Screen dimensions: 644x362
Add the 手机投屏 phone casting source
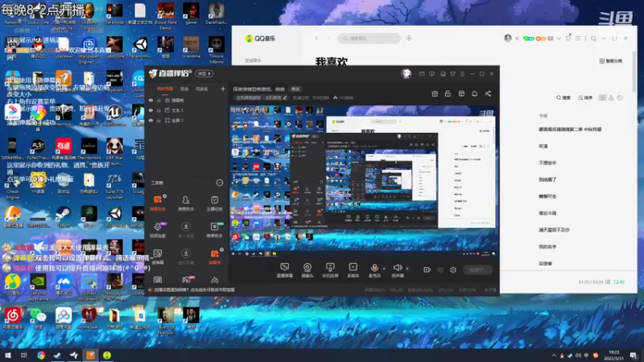(x=330, y=270)
